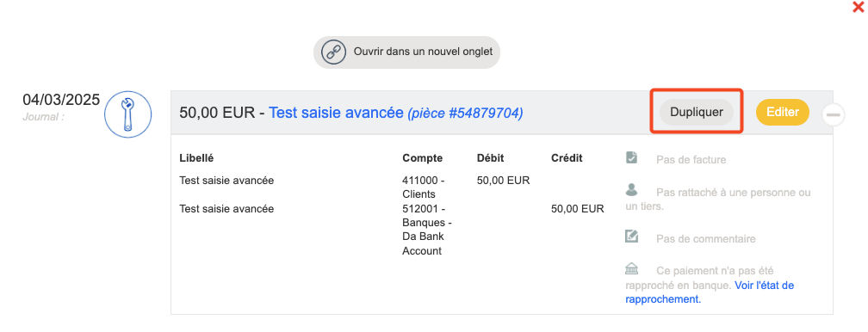Click the person silhouette icon
The height and width of the screenshot is (332, 868).
pyautogui.click(x=632, y=190)
